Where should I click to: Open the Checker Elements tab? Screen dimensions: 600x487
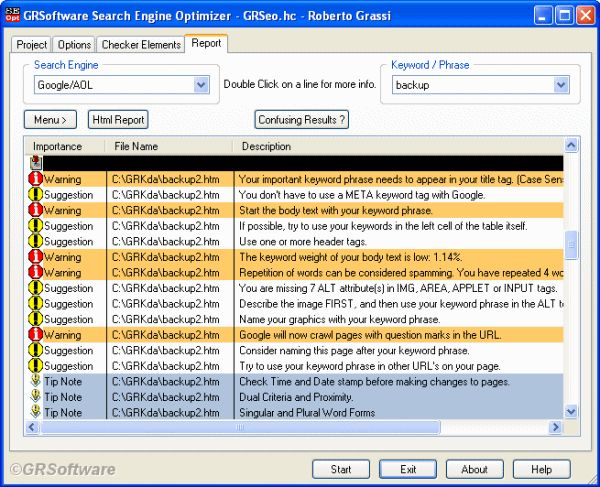[140, 45]
